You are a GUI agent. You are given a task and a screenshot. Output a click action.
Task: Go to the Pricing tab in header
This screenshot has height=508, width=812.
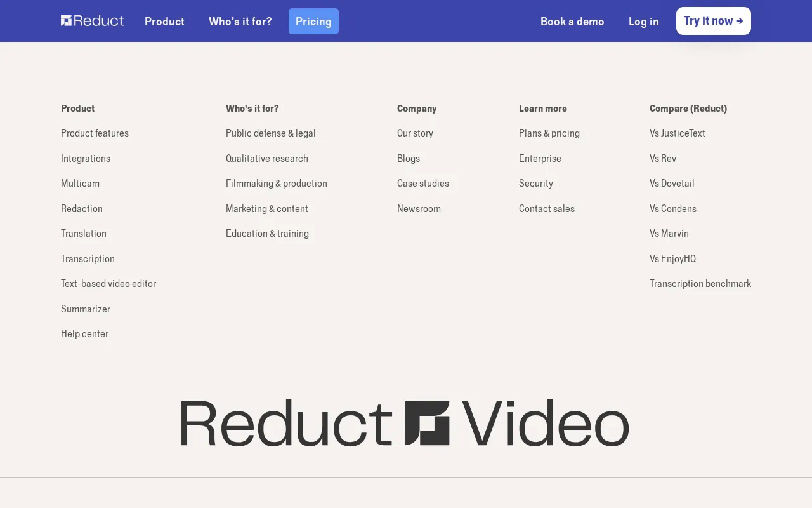(x=313, y=22)
